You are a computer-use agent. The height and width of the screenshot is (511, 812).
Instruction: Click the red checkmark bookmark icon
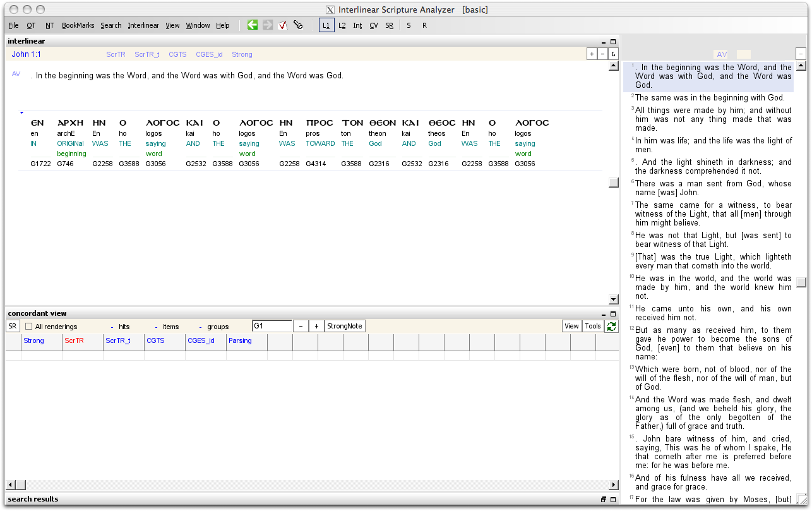click(x=282, y=25)
